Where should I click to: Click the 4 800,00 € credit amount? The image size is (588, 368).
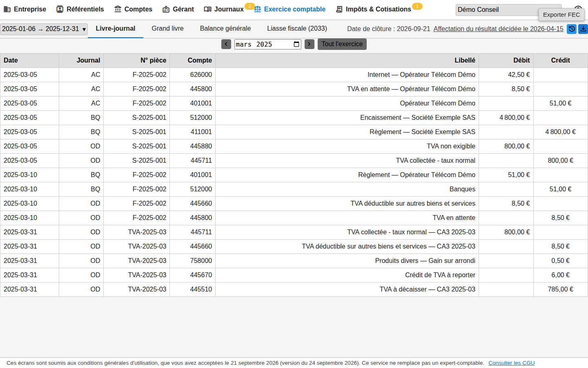tap(561, 132)
